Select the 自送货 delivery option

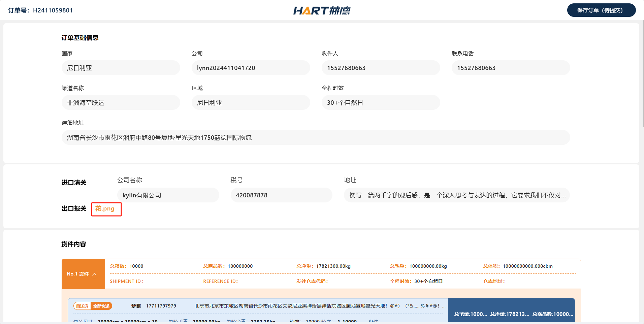[x=82, y=306]
